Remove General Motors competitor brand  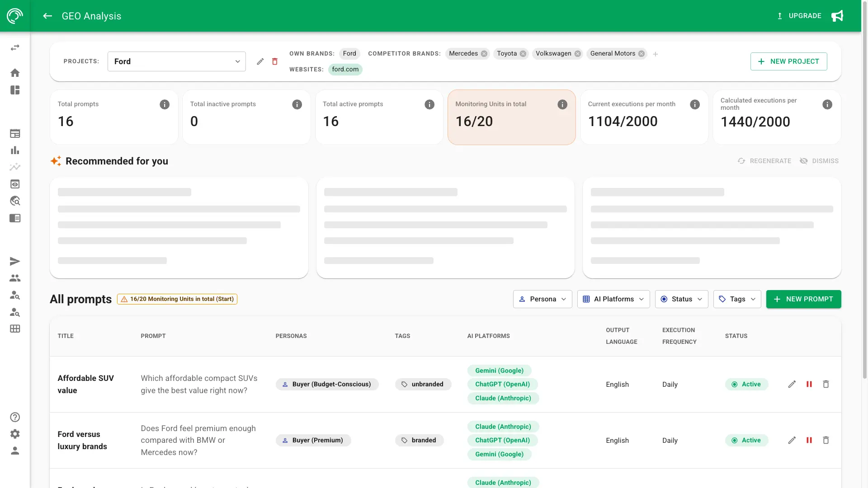pos(641,54)
